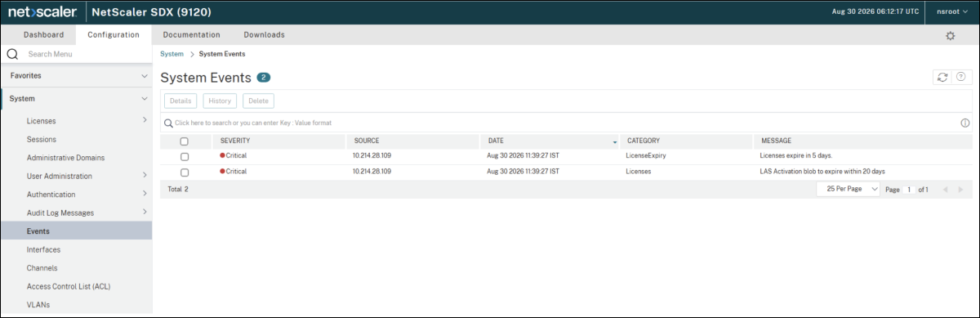
Task: Check the LAS Activation blob event checkbox
Action: click(185, 172)
